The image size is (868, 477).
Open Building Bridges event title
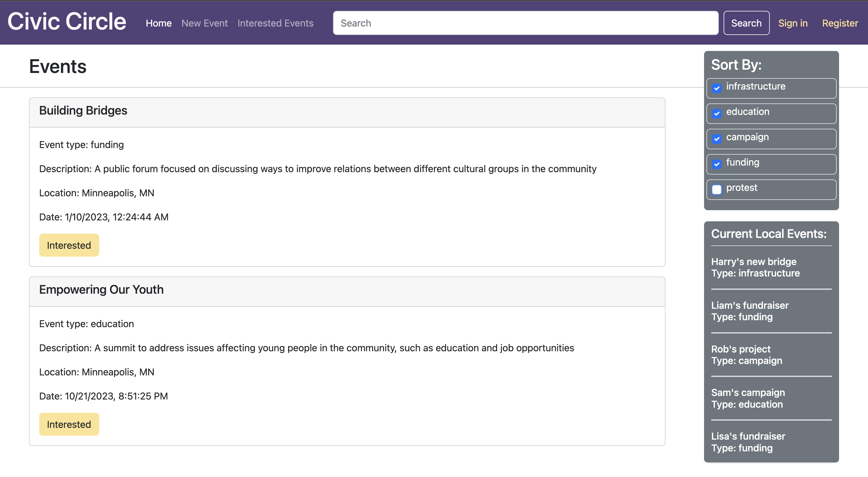pos(83,111)
